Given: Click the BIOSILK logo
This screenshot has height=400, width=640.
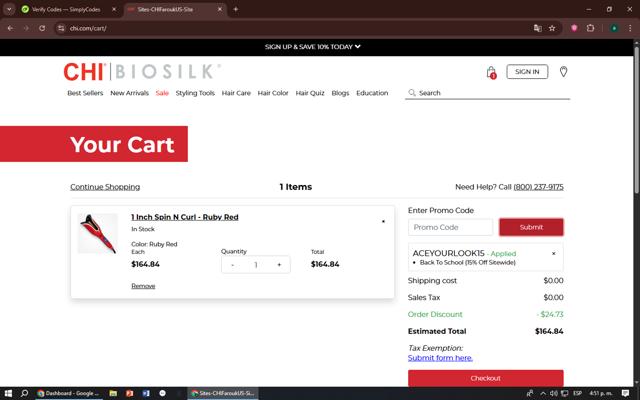Looking at the screenshot, I should pyautogui.click(x=168, y=72).
